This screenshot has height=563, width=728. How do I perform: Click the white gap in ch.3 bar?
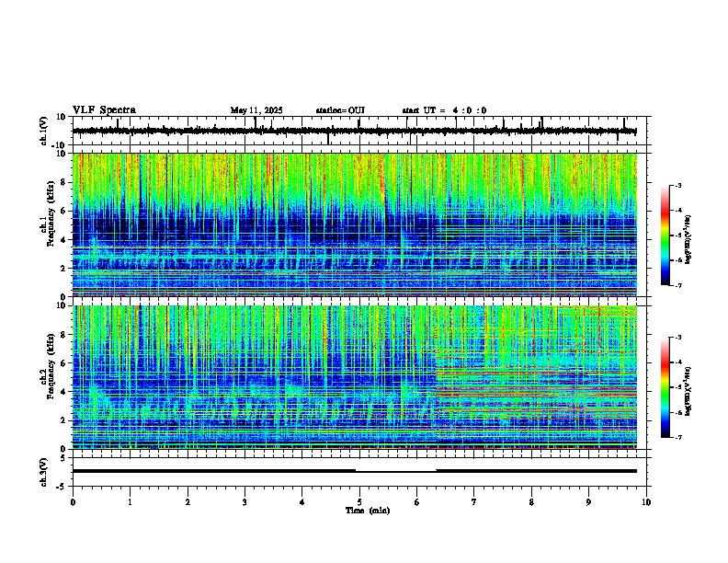(x=395, y=471)
